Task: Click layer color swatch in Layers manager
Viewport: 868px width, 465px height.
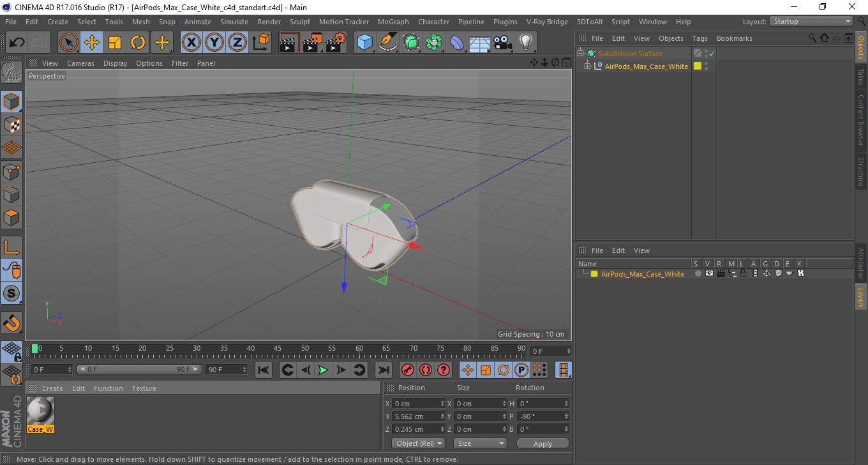Action: [x=594, y=274]
